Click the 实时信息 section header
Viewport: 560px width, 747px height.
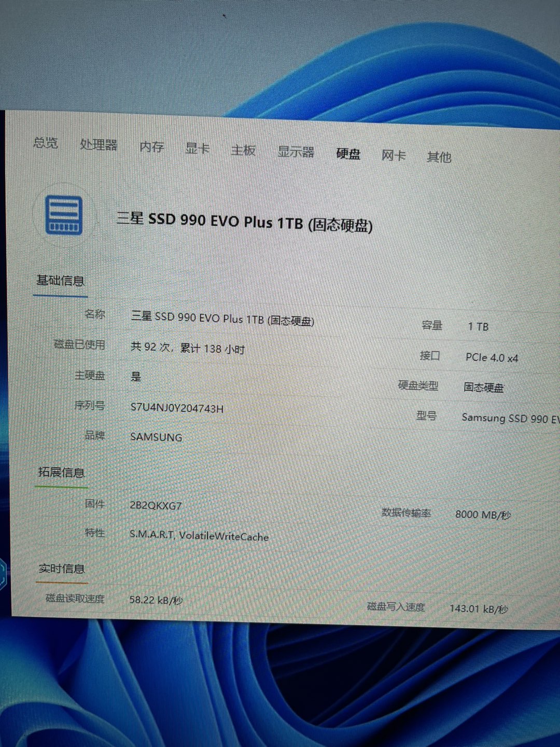62,569
